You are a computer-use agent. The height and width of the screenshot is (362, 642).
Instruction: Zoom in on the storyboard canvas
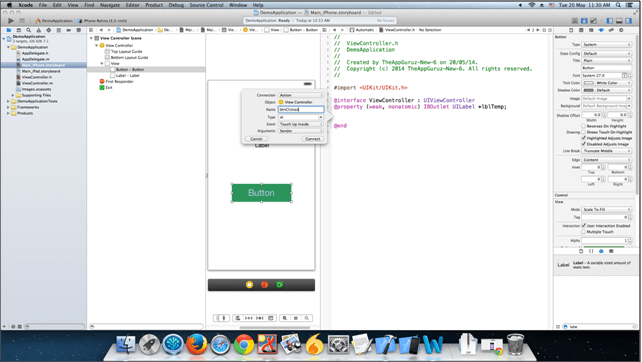tap(307, 318)
